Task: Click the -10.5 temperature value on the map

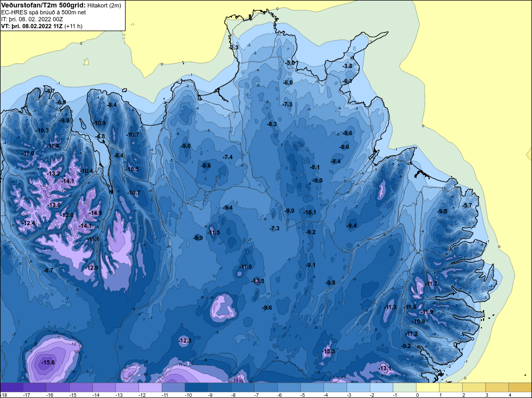Action: 132,169
